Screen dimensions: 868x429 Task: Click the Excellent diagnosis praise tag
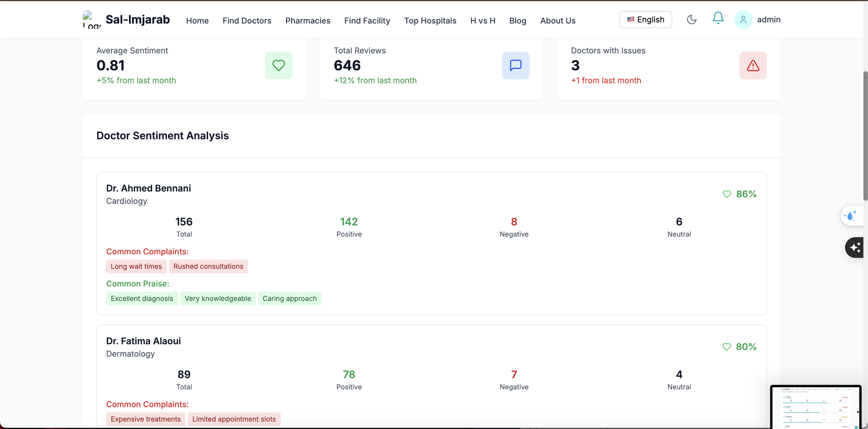(142, 299)
